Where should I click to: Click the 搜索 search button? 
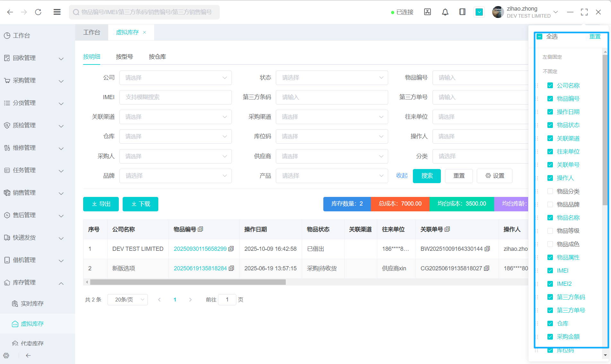[x=427, y=176]
